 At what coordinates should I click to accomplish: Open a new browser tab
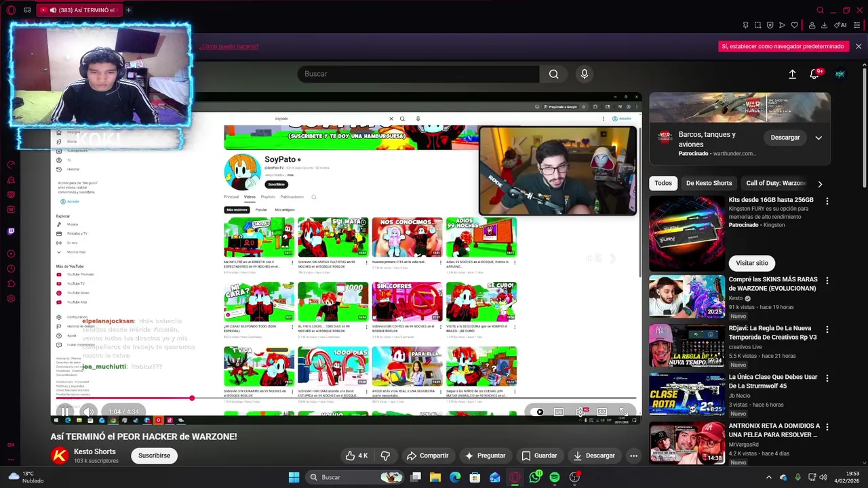128,10
